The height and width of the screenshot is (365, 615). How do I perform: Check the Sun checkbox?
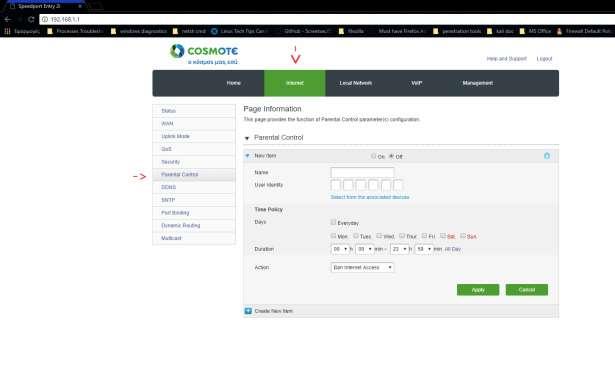pyautogui.click(x=463, y=236)
